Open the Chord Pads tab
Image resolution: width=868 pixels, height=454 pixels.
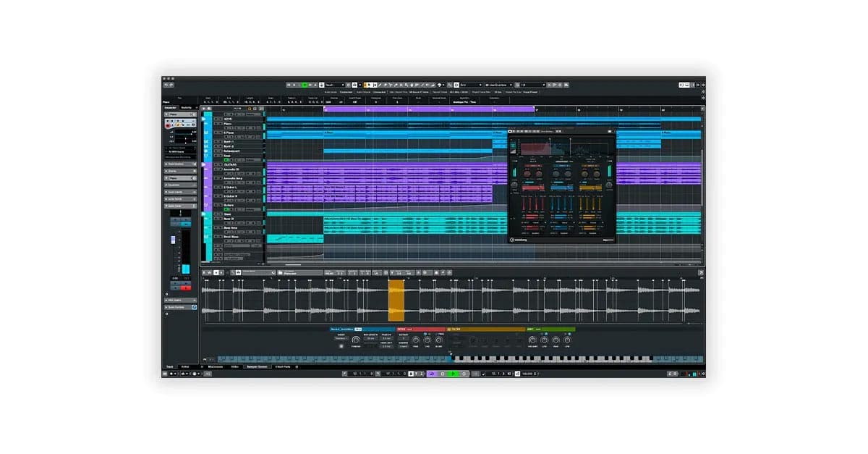[284, 367]
